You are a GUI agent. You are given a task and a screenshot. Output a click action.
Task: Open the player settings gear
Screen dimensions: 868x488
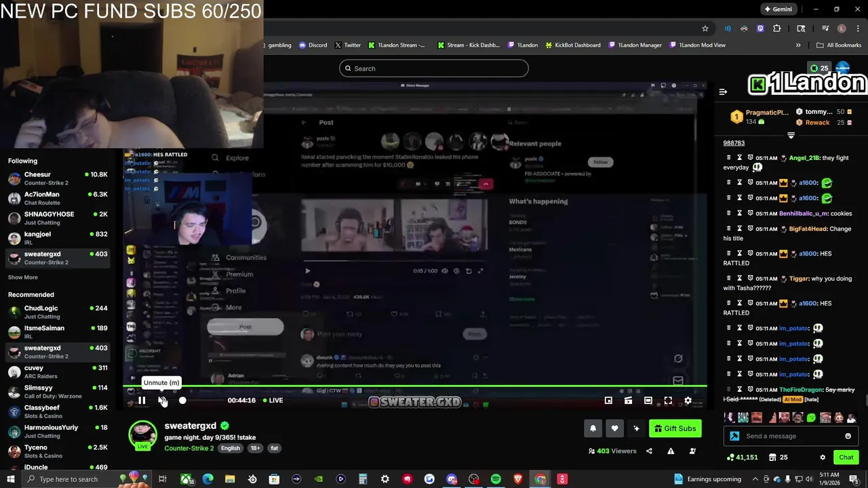[688, 401]
